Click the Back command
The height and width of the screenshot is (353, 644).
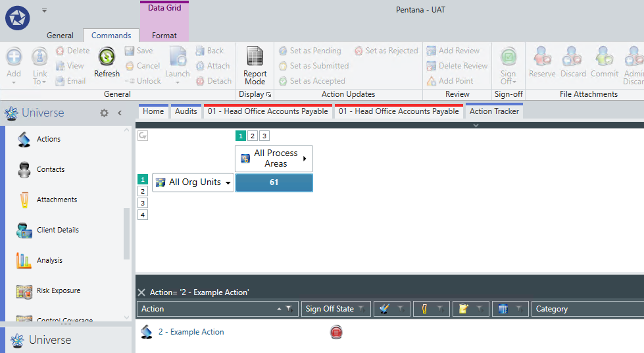[209, 51]
